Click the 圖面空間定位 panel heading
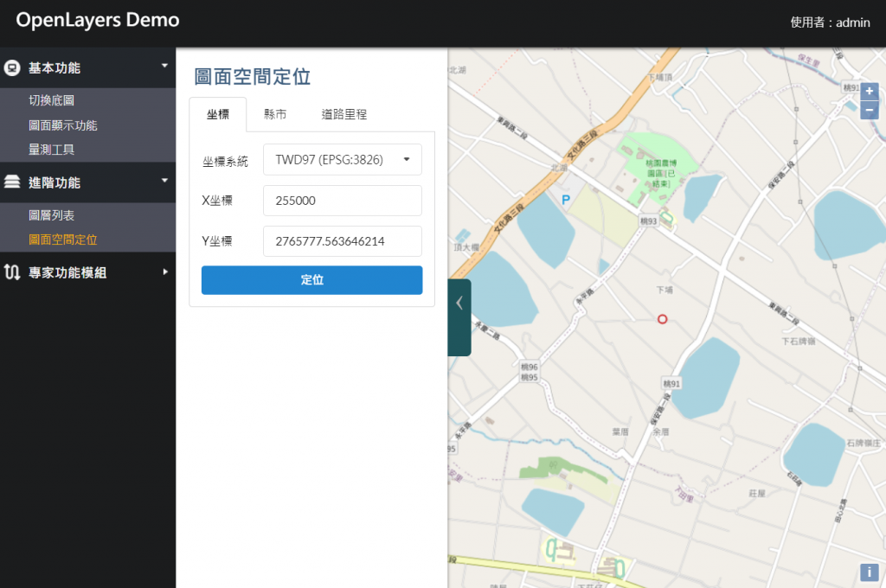 click(x=253, y=77)
